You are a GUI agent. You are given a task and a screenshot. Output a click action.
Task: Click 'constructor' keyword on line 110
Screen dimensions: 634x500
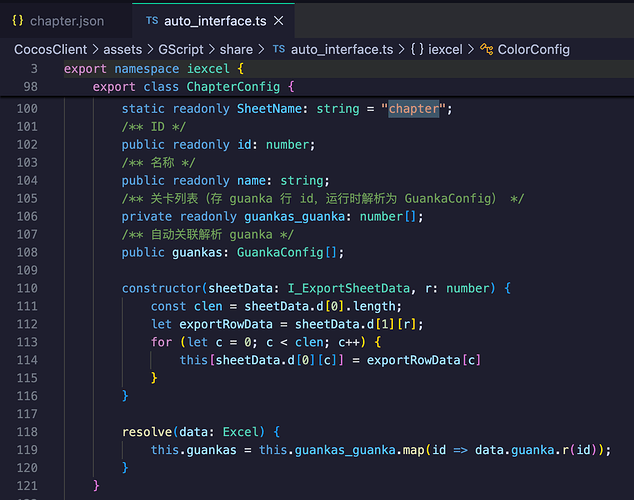coord(161,288)
